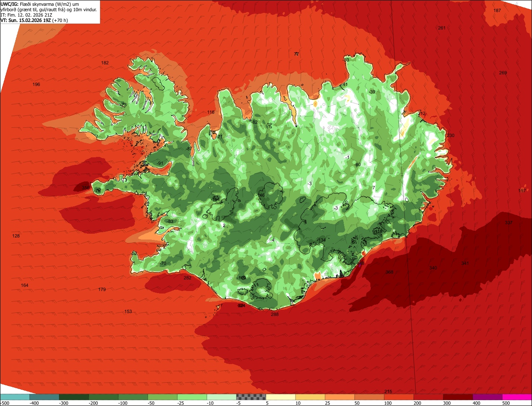
Task: Click the -60 value in eastern Iceland
Action: click(357, 164)
